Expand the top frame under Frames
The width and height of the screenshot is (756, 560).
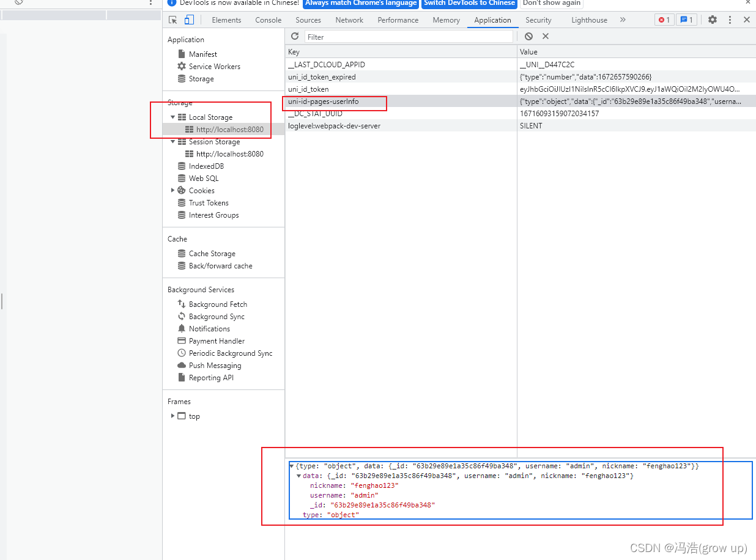pos(173,416)
